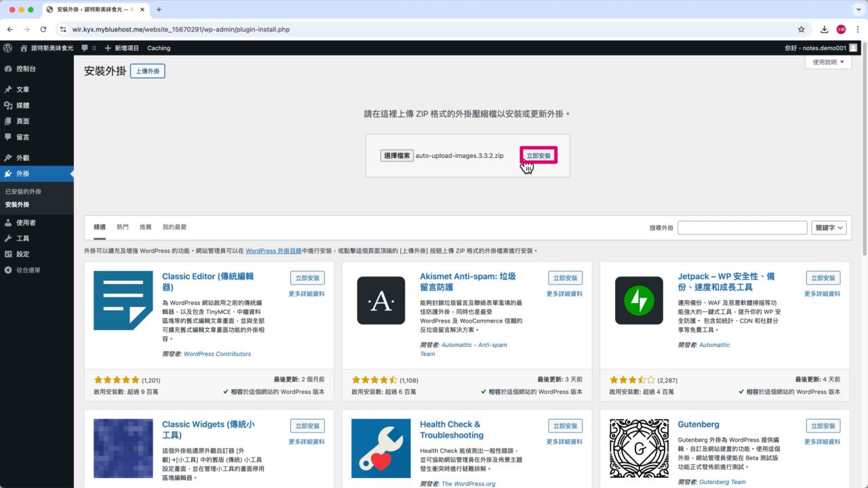Open the 外觀 appearance brush icon
The height and width of the screenshot is (488, 868).
tap(8, 158)
